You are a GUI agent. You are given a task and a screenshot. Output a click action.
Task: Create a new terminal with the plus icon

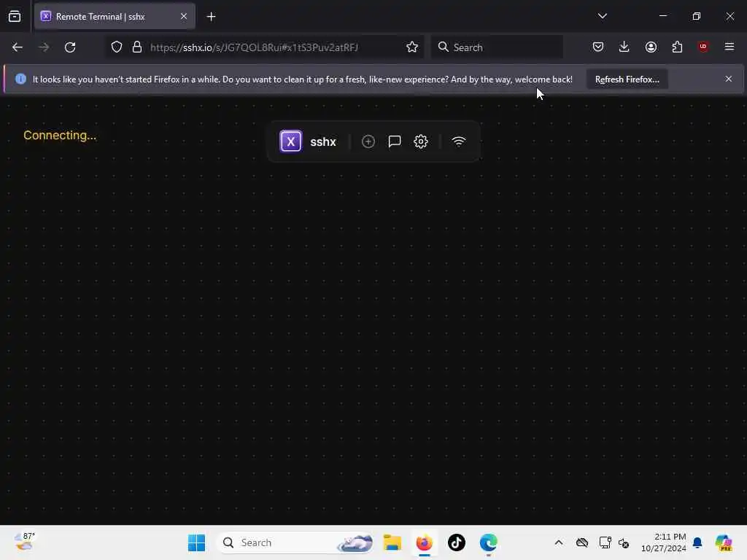click(x=368, y=141)
